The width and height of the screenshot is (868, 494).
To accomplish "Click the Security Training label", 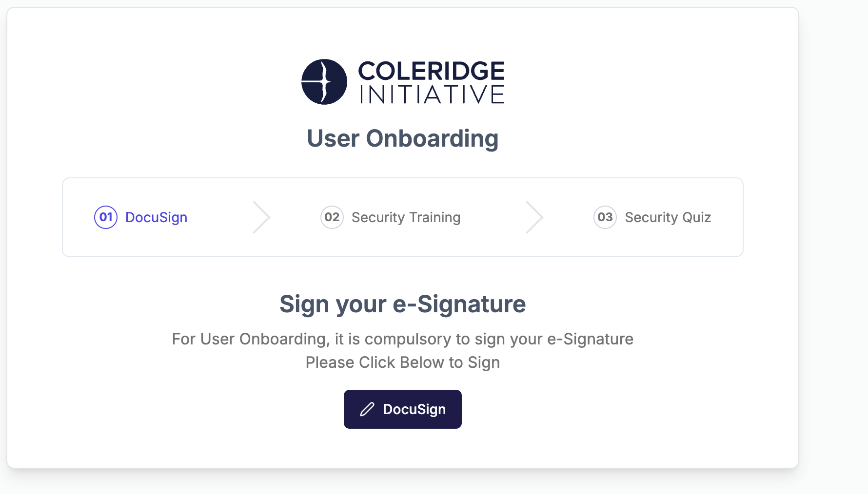I will (x=406, y=217).
